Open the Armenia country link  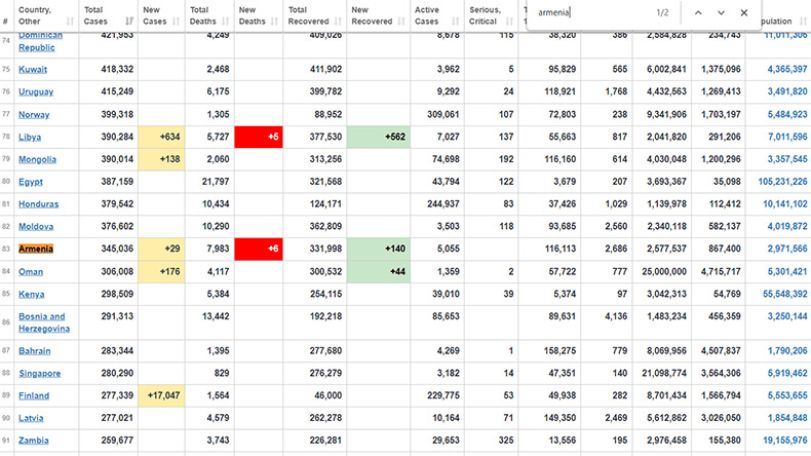(x=36, y=249)
